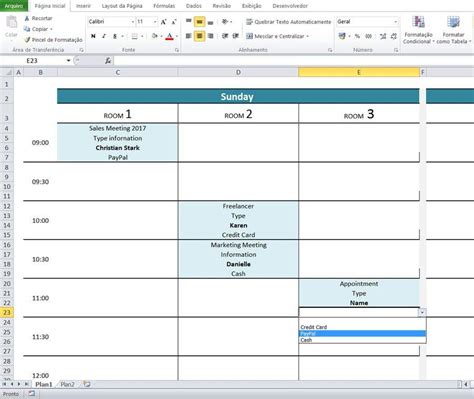Screen dimensions: 474x399
Task: Align text to the top of cell
Action: (x=189, y=22)
